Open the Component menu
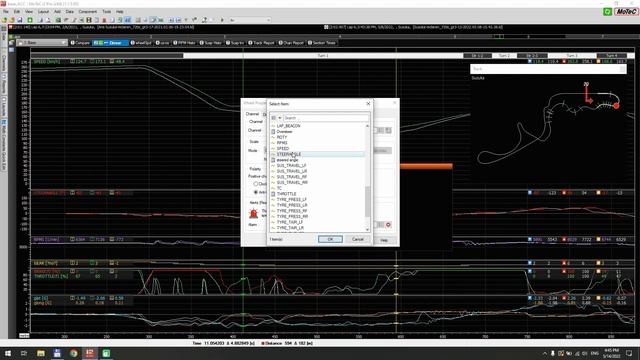The height and width of the screenshot is (360, 640). point(88,11)
